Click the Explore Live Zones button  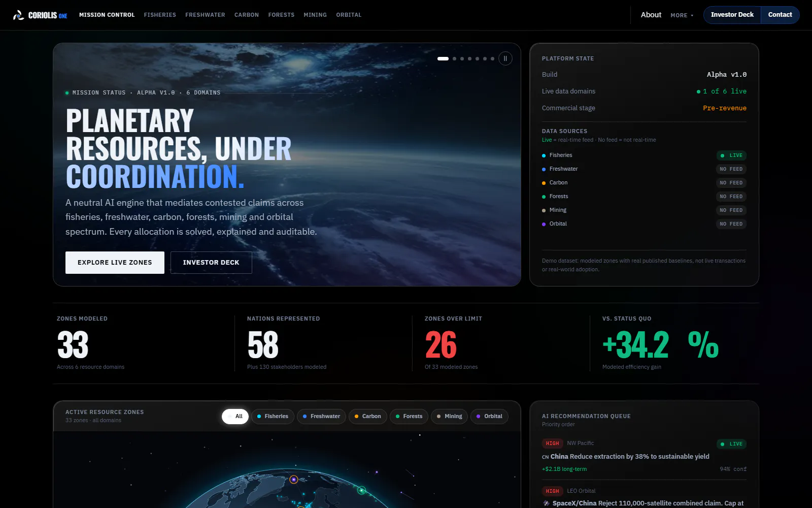115,263
